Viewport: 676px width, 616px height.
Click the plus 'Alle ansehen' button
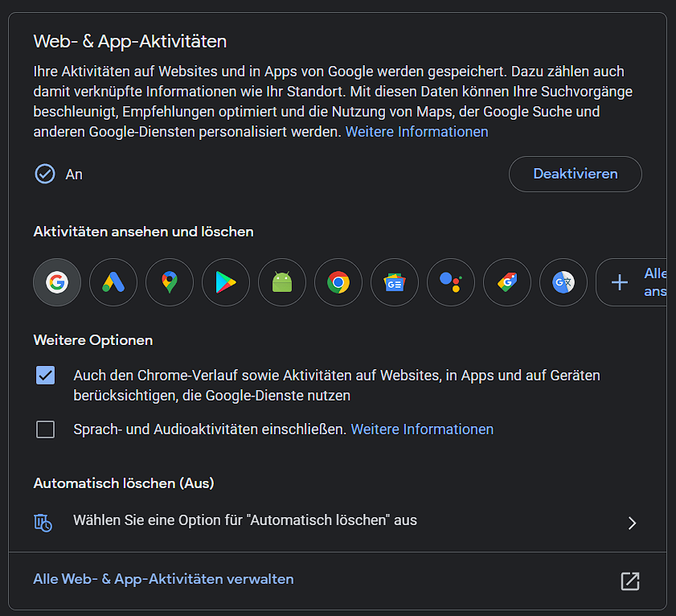coord(632,282)
